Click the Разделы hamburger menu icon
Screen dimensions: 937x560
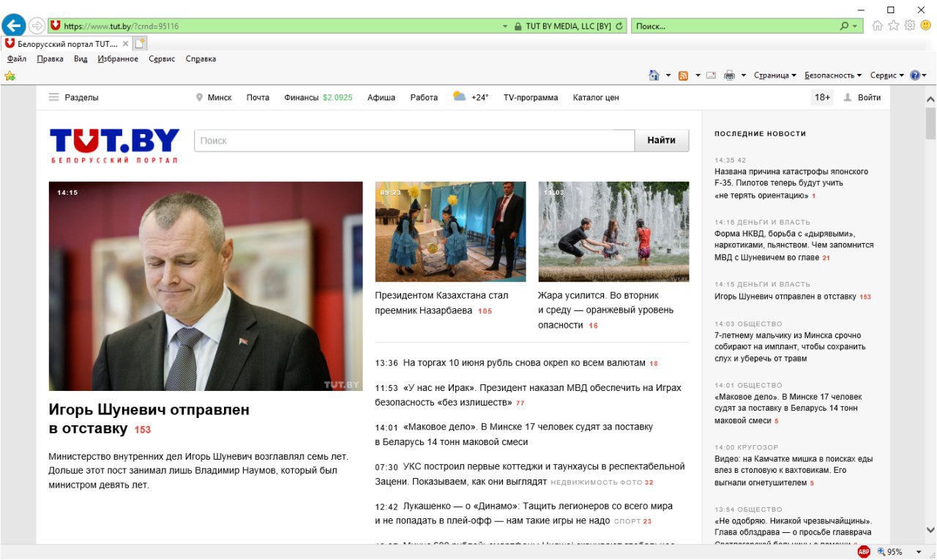click(53, 97)
